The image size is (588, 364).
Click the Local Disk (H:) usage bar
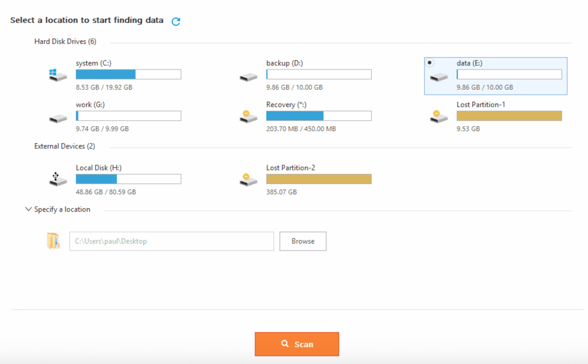tap(128, 179)
